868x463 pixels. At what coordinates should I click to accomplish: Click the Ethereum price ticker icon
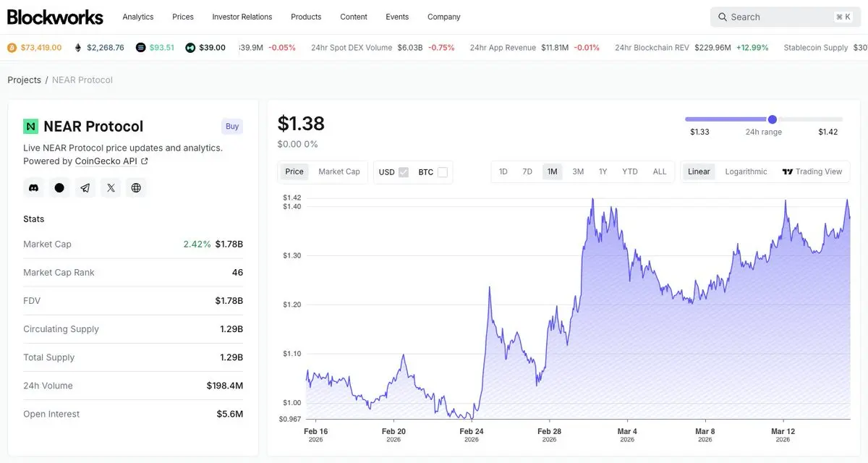pyautogui.click(x=78, y=48)
